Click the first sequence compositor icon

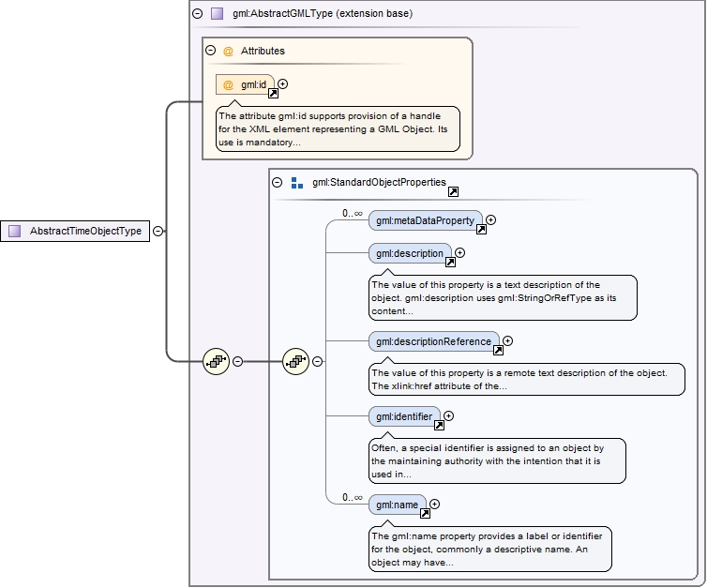[x=217, y=360]
